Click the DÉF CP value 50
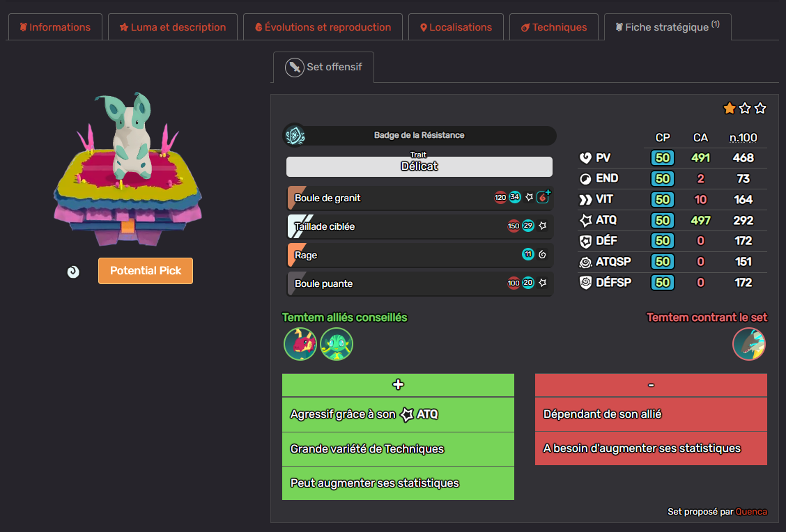The image size is (786, 532). tap(662, 241)
